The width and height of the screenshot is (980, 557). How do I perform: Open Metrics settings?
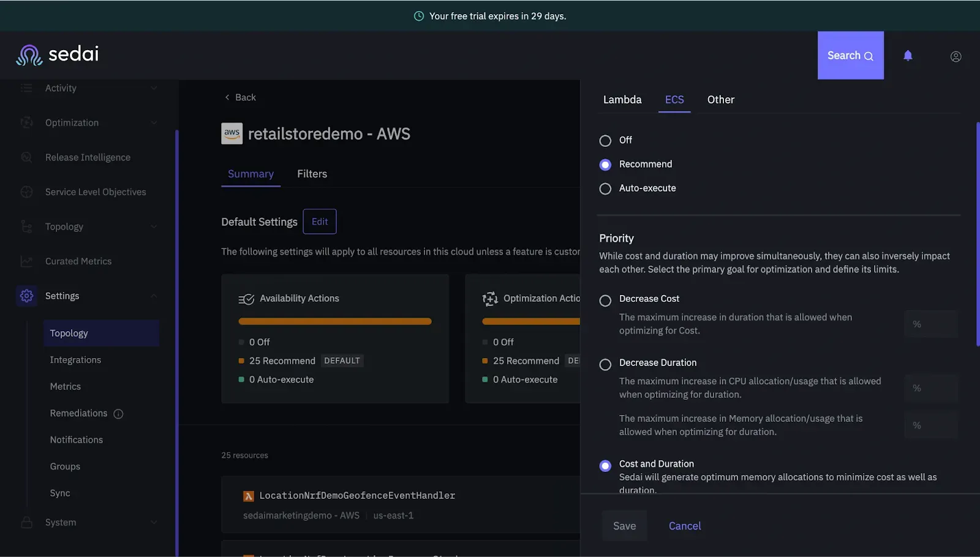pyautogui.click(x=66, y=386)
